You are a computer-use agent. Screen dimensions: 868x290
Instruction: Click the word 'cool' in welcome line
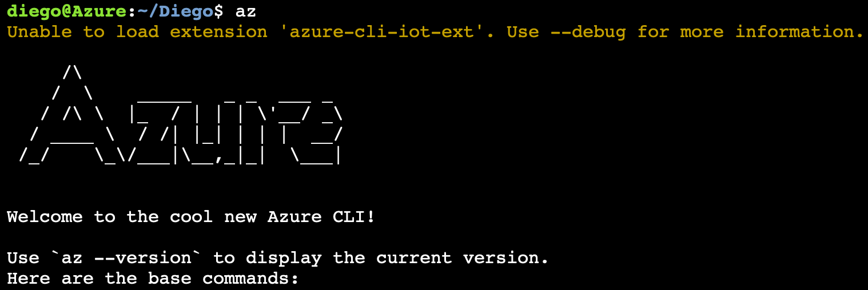click(x=192, y=217)
